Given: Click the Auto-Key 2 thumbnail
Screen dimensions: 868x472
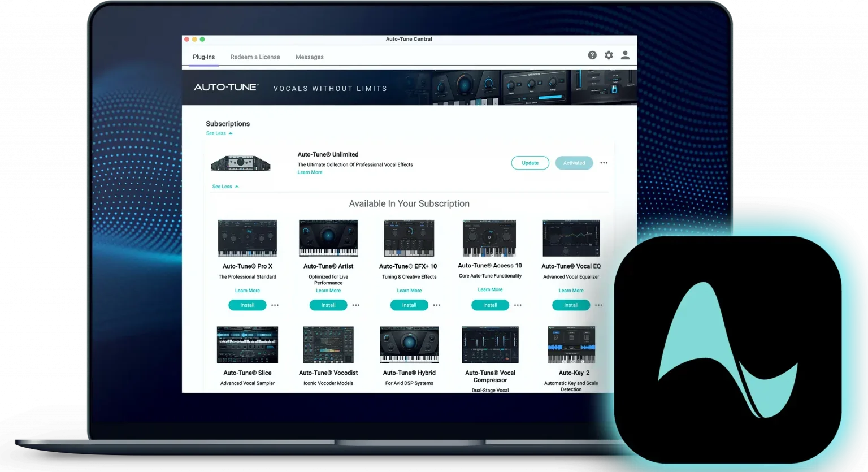Looking at the screenshot, I should point(571,344).
